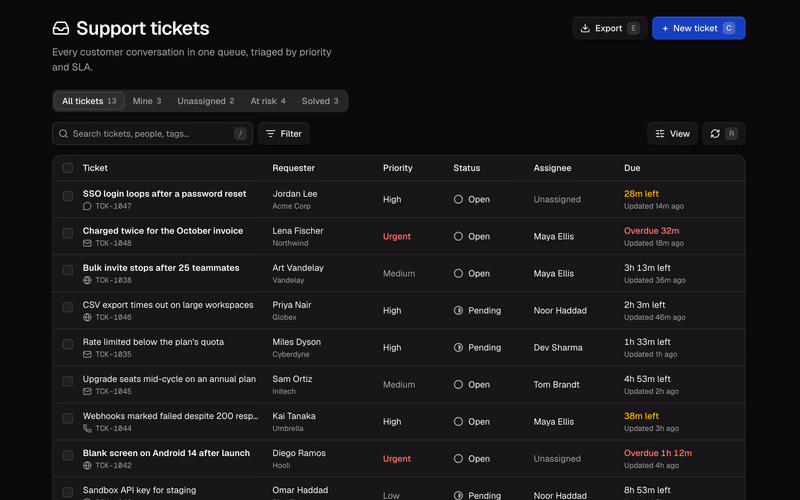Screen dimensions: 800x500
Task: Check the Webhooks marked failed ticket checkbox
Action: click(67, 418)
